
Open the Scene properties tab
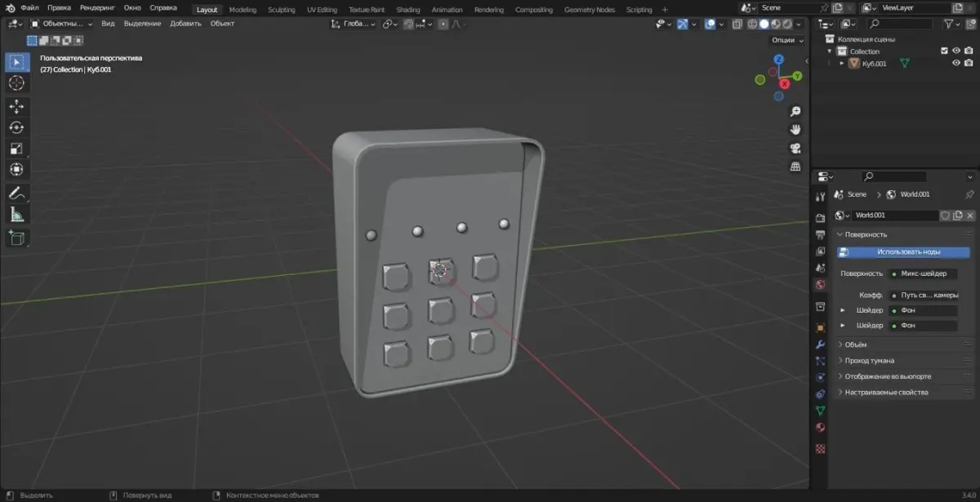coord(821,268)
